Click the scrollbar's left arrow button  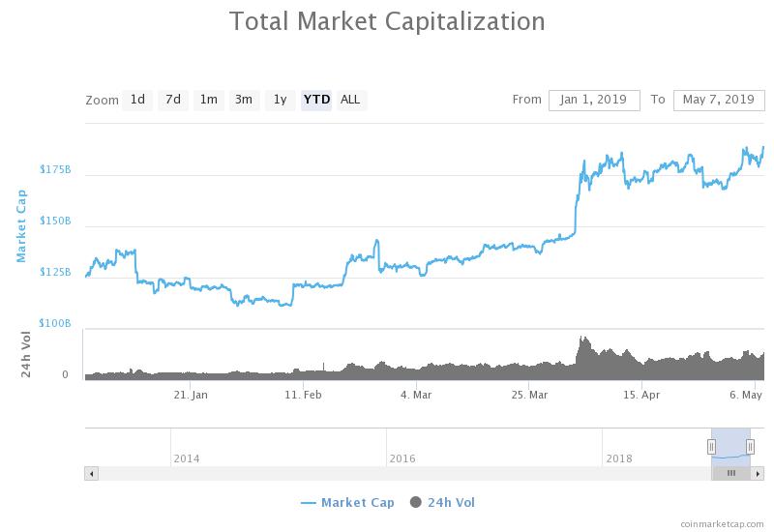(x=92, y=473)
